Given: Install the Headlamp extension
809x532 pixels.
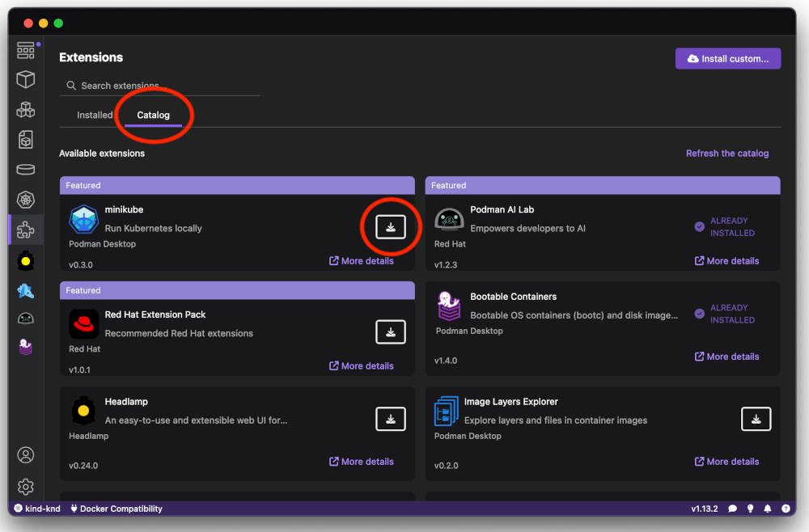Looking at the screenshot, I should 391,419.
